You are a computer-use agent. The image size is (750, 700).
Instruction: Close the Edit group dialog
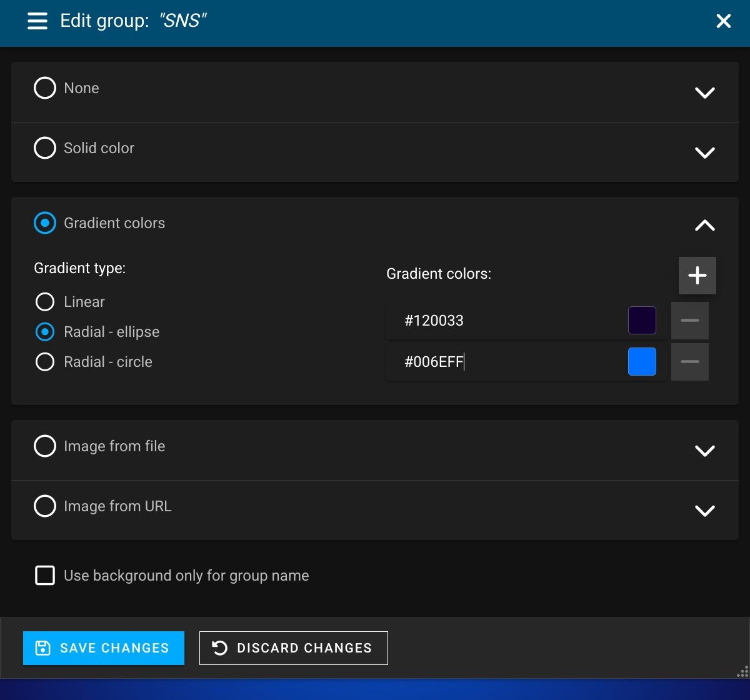723,21
